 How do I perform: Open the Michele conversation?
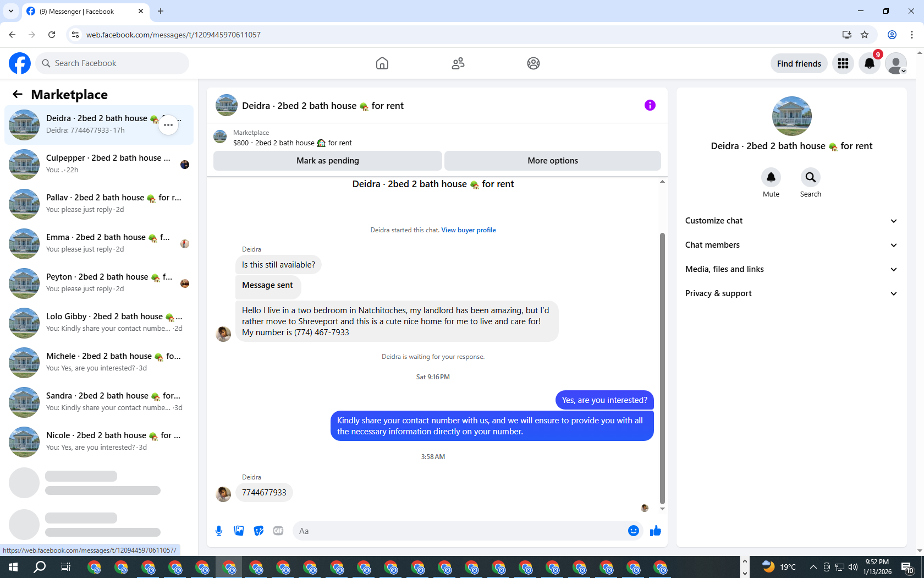pos(99,363)
